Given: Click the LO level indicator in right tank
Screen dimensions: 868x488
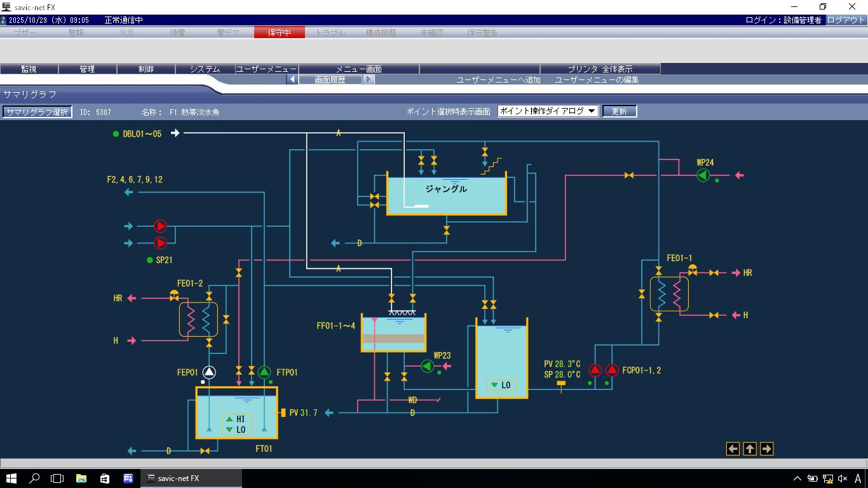Looking at the screenshot, I should point(501,385).
